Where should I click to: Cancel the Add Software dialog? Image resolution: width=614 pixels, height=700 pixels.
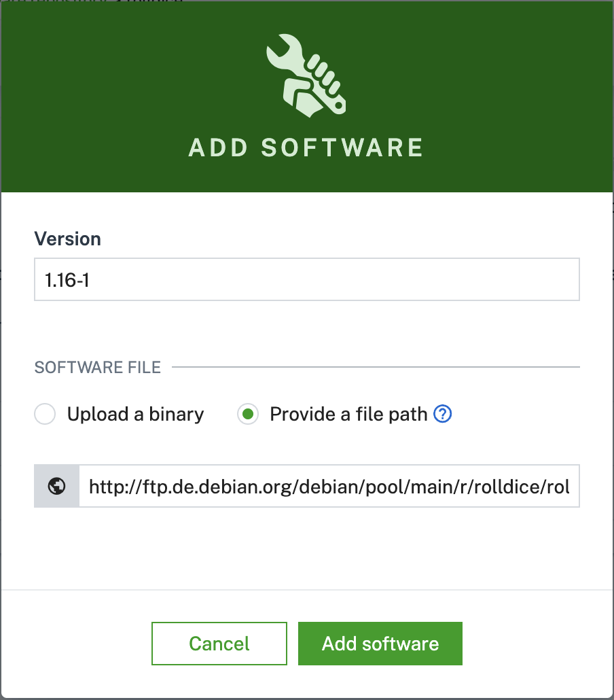(x=219, y=644)
